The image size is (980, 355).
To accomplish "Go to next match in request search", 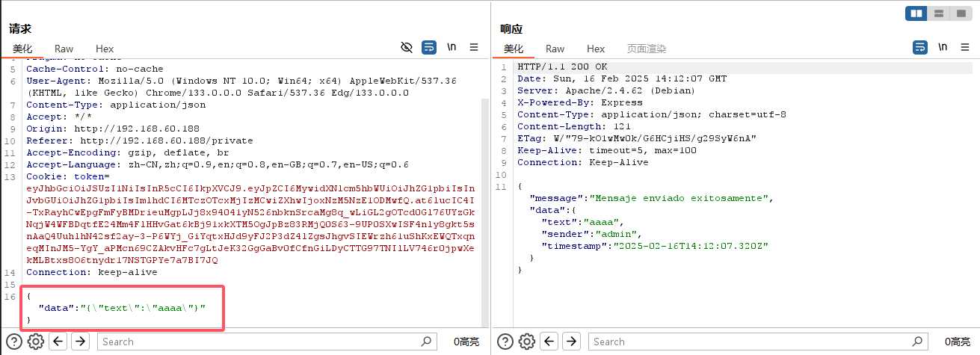I will coord(80,342).
